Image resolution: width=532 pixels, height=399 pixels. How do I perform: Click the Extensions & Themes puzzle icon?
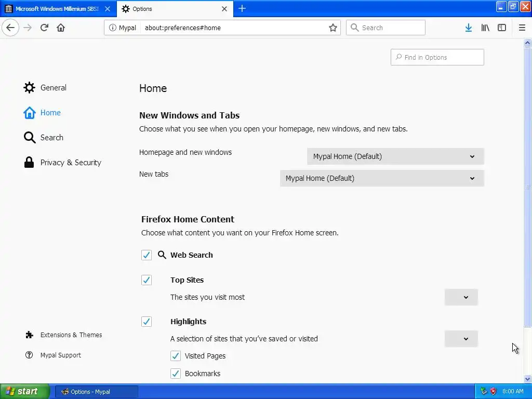click(30, 335)
